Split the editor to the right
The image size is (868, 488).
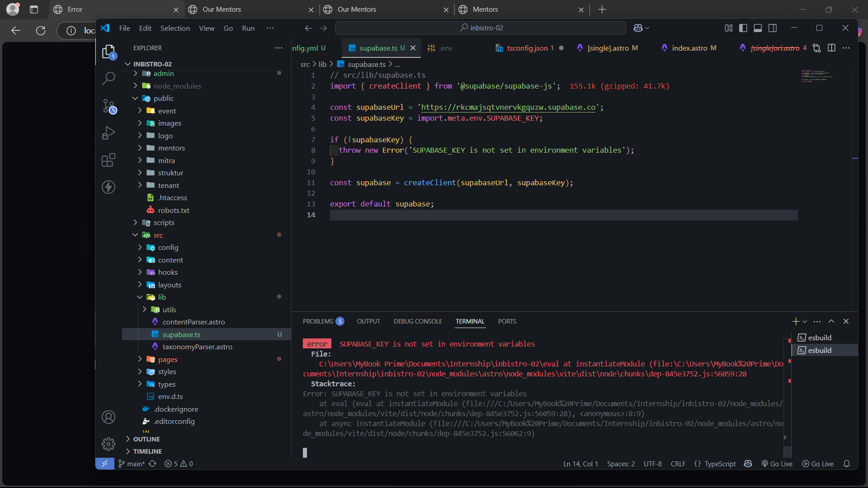(831, 48)
